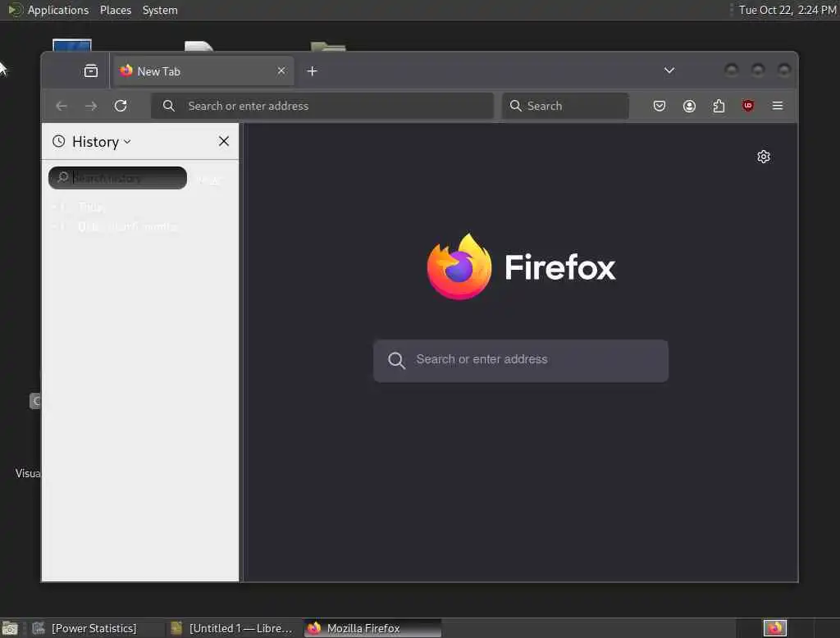Expand the list all tabs chevron
Screen dimensions: 840x638
point(669,71)
